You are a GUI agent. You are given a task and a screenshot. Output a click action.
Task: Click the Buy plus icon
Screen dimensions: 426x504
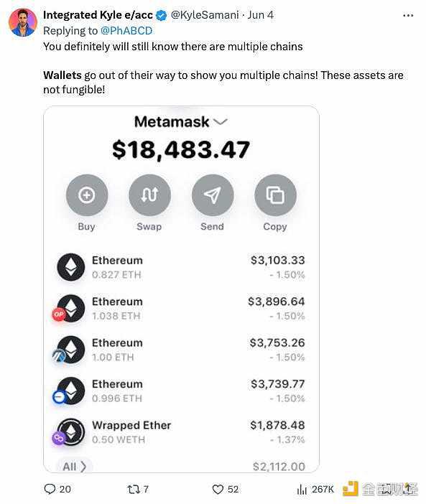click(x=87, y=195)
